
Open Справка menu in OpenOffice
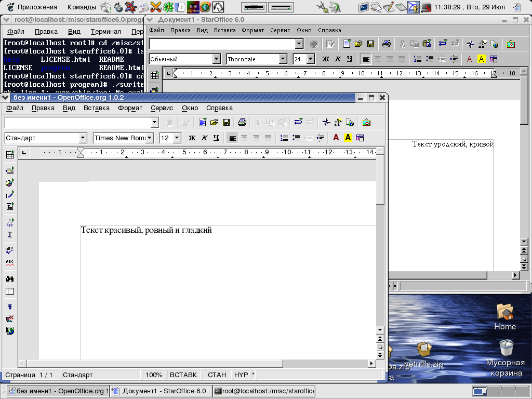(220, 108)
